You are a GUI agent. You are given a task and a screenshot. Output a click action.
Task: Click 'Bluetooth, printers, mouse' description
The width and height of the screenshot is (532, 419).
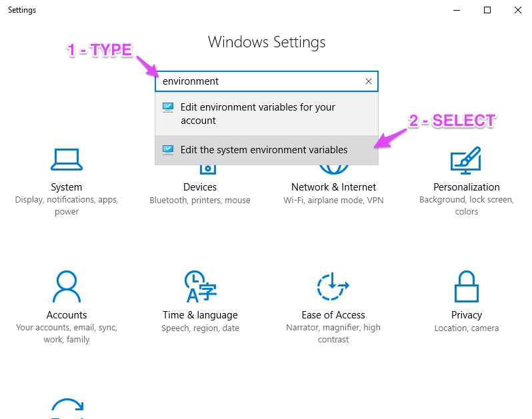[200, 201]
